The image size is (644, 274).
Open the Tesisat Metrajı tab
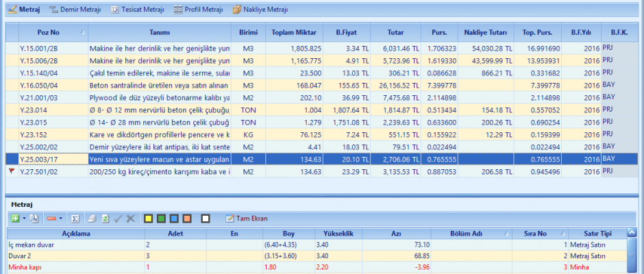[x=139, y=10]
